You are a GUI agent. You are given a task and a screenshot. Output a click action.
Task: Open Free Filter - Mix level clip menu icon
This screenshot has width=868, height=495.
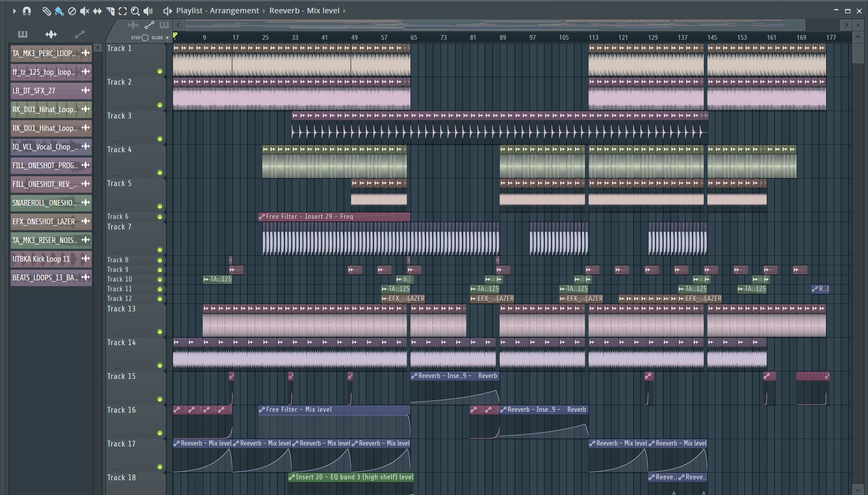(x=262, y=410)
